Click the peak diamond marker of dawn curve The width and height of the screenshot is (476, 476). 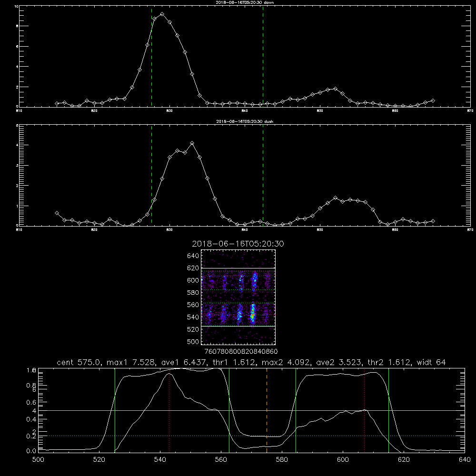coord(162,14)
